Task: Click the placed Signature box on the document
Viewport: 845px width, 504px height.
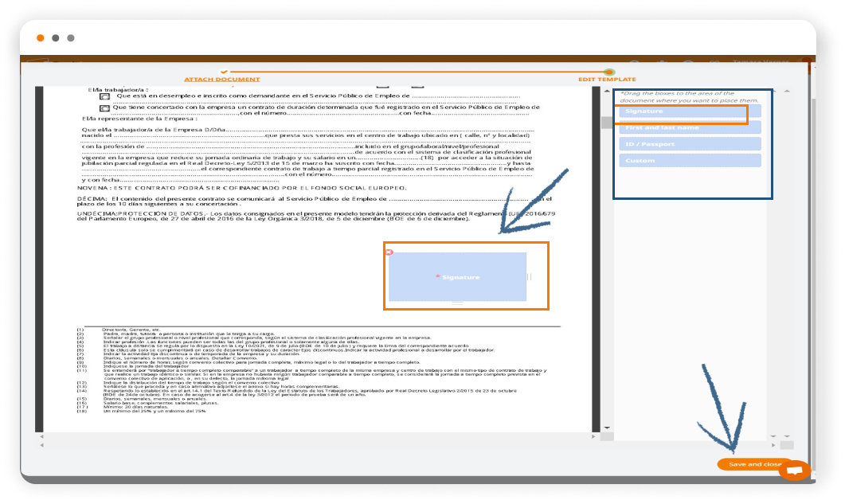Action: [457, 276]
